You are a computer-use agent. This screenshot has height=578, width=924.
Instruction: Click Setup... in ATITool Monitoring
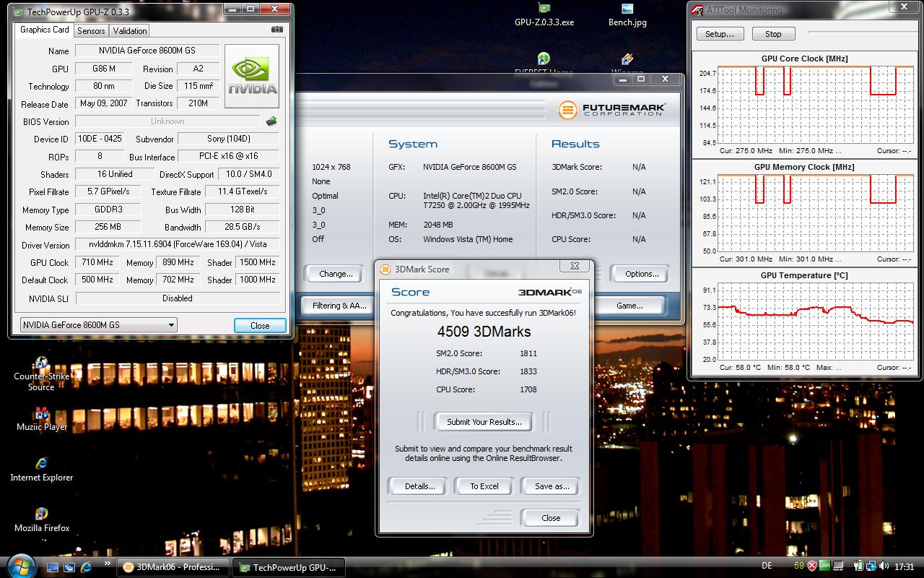pos(720,34)
